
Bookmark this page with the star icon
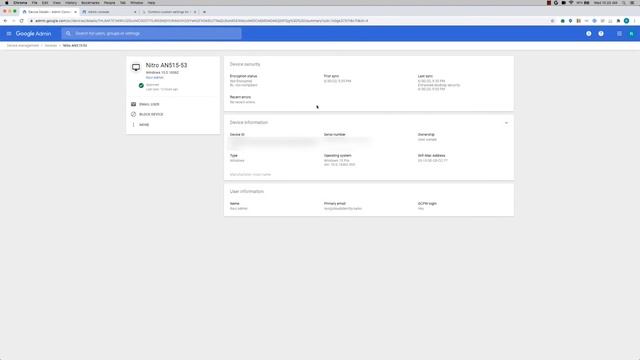(x=552, y=21)
